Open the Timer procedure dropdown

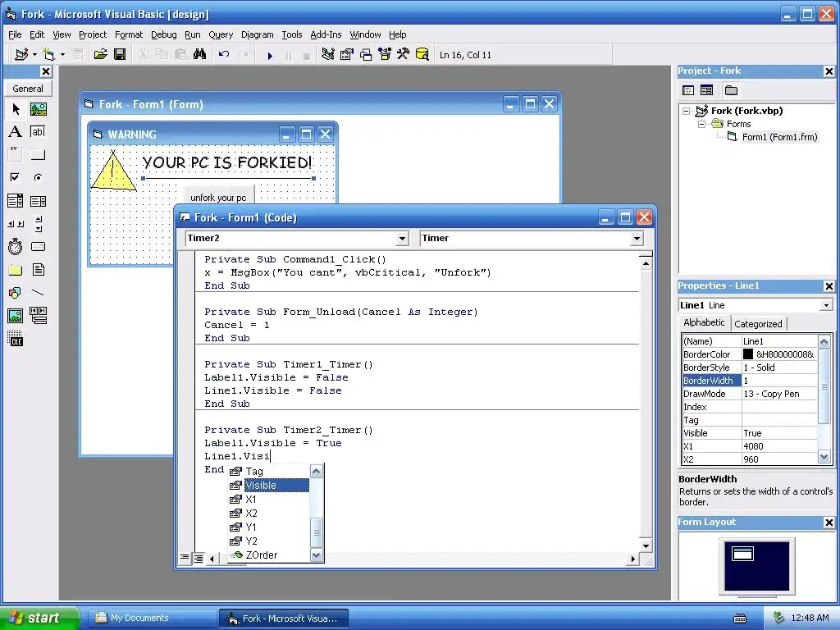coord(637,239)
